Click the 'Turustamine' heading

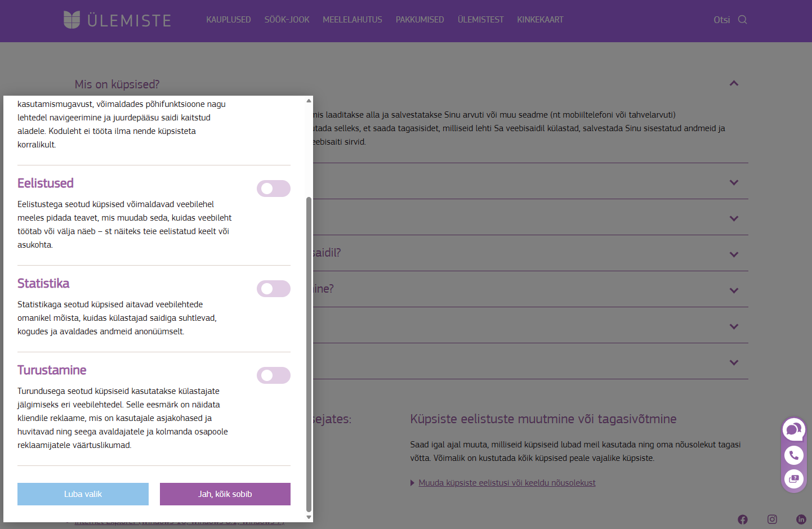[52, 370]
